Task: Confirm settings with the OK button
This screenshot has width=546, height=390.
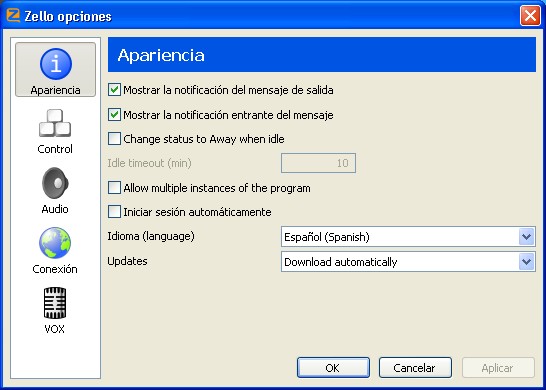Action: (333, 368)
